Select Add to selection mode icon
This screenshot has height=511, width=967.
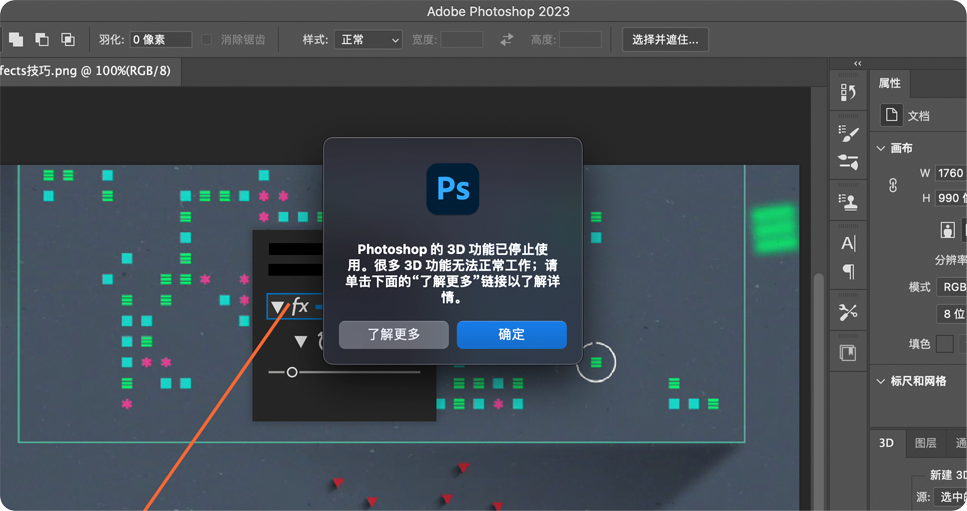[16, 39]
